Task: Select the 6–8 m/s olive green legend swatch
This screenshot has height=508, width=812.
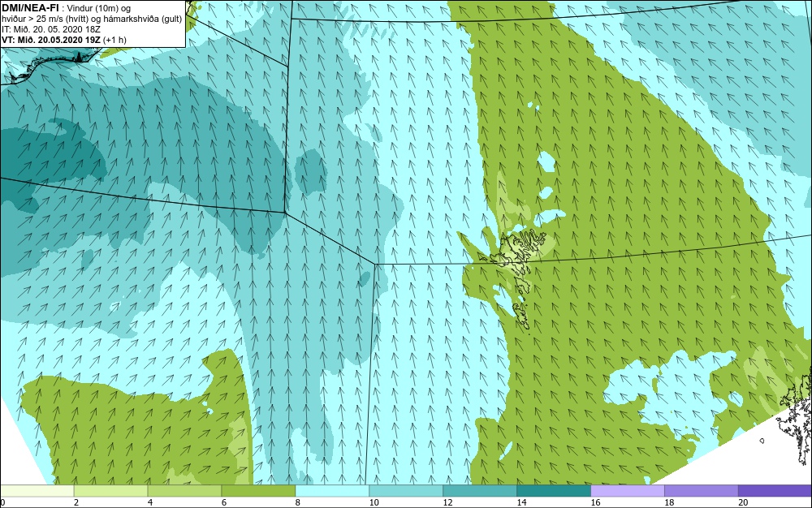Action: pyautogui.click(x=258, y=491)
